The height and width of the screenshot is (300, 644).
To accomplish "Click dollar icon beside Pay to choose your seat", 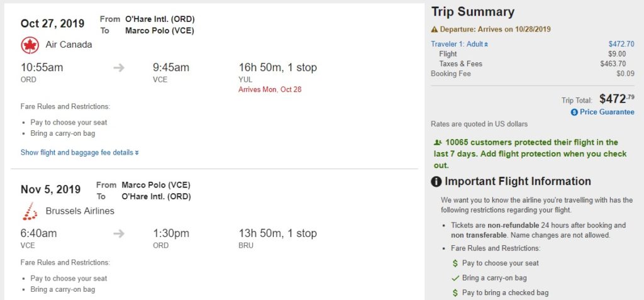I will coord(455,264).
